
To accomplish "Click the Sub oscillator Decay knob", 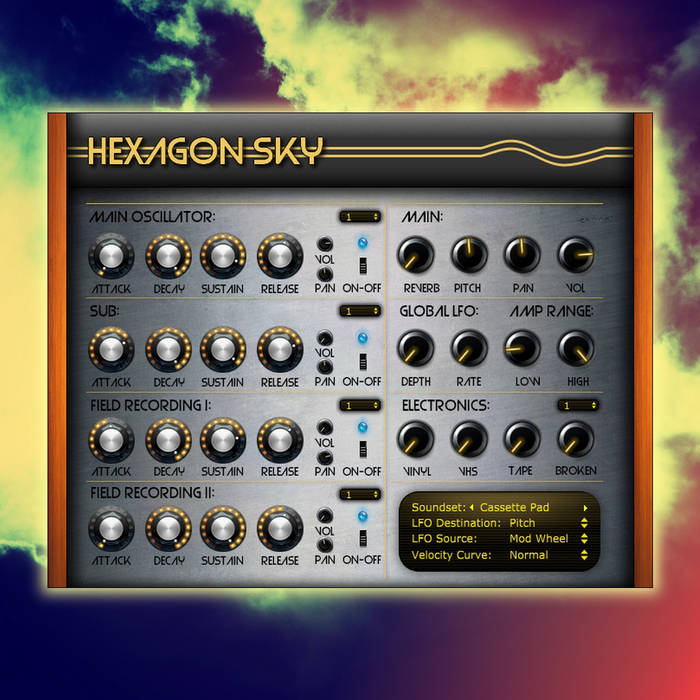I will 168,350.
